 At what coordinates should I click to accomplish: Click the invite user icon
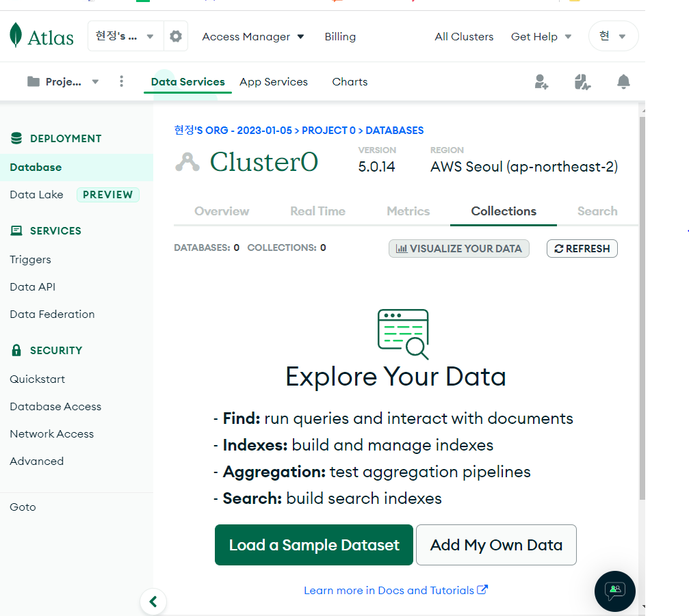541,81
